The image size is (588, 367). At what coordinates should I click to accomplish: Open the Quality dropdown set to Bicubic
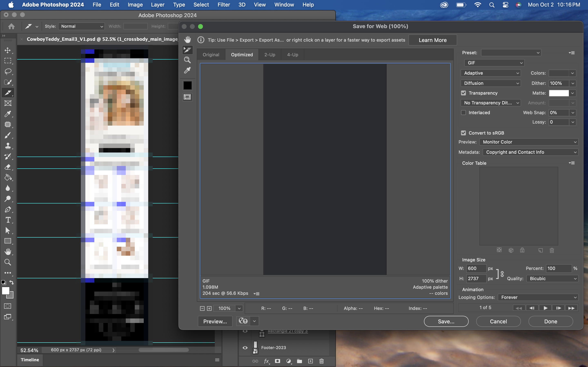[552, 278]
